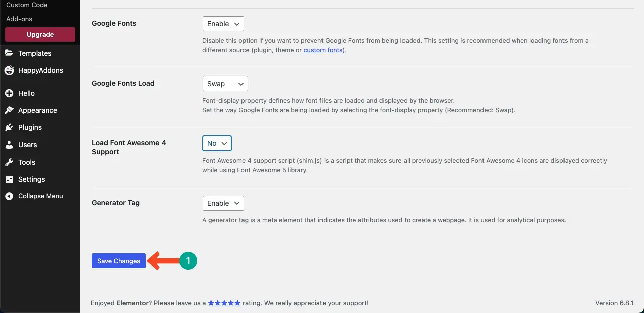This screenshot has width=644, height=313.
Task: Click the Save Changes button
Action: point(119,261)
